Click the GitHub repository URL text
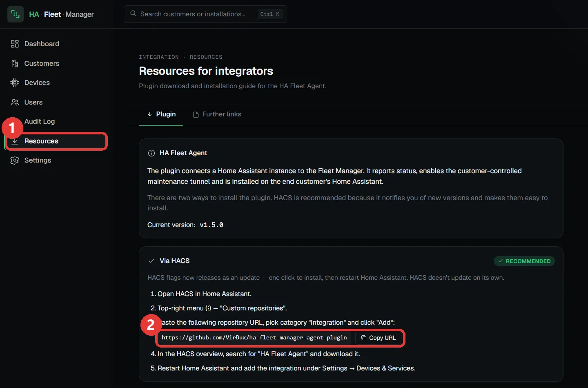The height and width of the screenshot is (388, 588). pos(254,338)
